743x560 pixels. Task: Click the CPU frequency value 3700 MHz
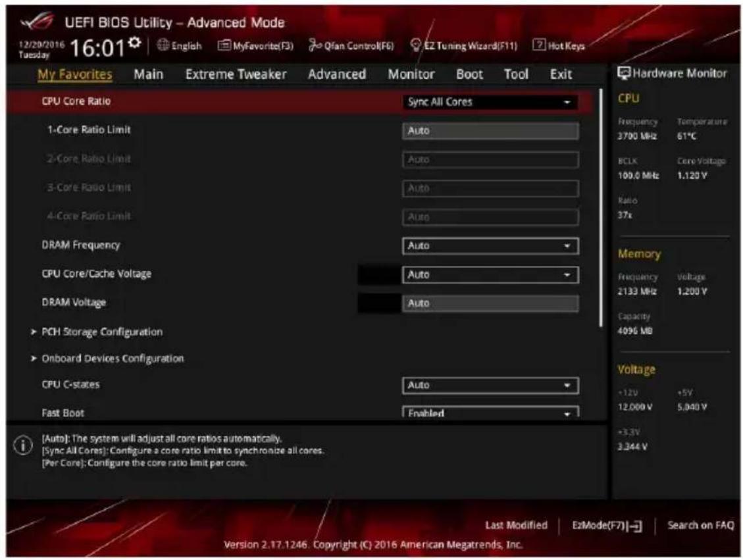637,136
